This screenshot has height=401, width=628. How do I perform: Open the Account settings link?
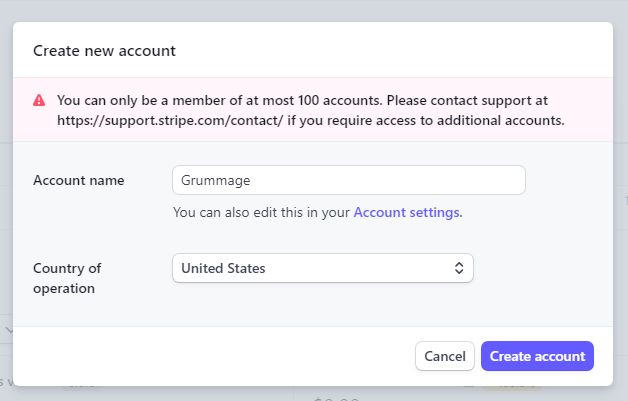tap(406, 212)
